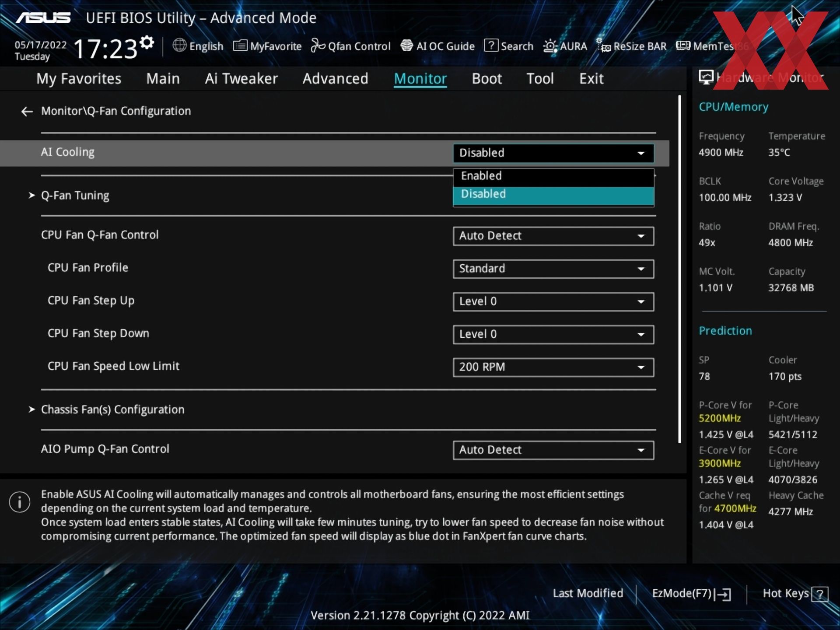840x630 pixels.
Task: Switch to the Ai Tweaker tab
Action: click(241, 79)
